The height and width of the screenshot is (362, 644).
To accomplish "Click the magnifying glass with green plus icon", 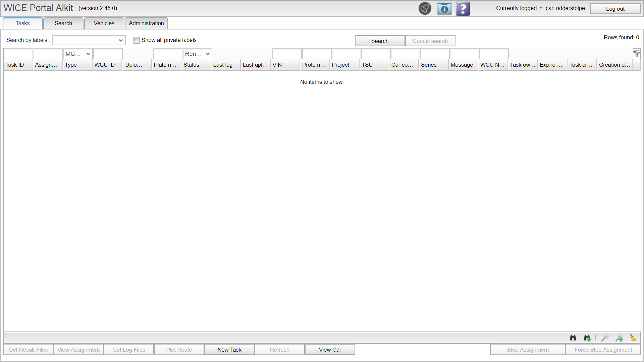I will tap(619, 338).
